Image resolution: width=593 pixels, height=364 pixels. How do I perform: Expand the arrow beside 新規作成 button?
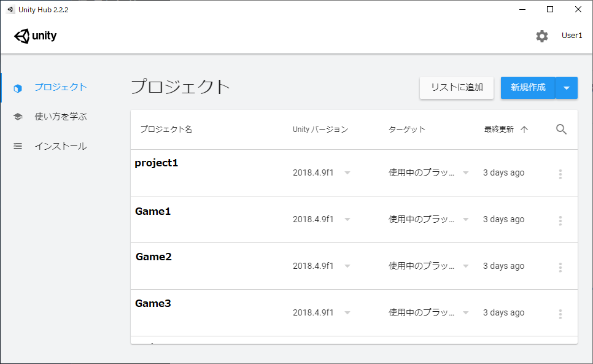(566, 88)
